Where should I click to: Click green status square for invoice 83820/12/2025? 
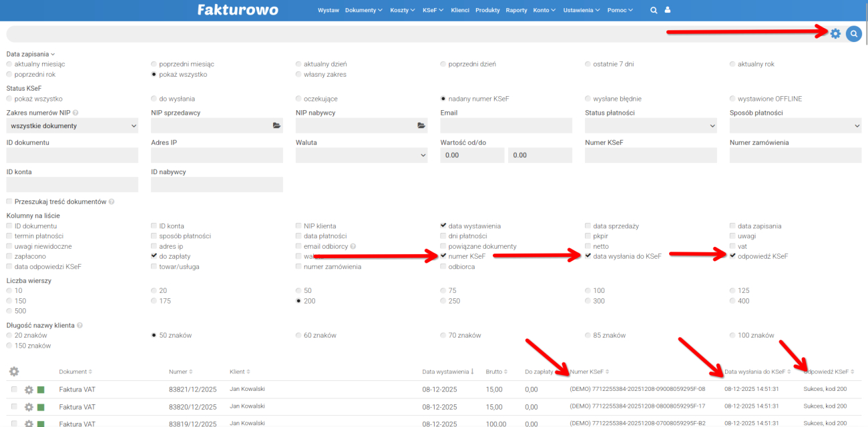click(x=40, y=407)
